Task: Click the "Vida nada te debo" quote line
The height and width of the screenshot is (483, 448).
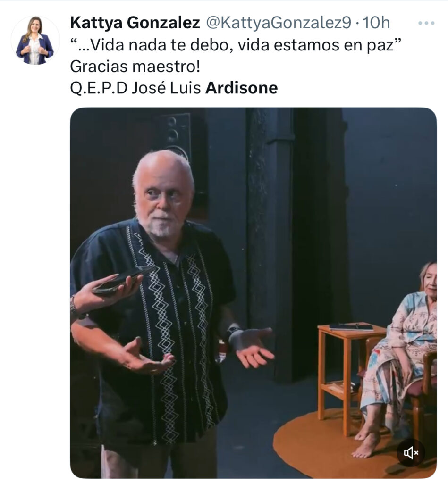Action: click(x=236, y=45)
